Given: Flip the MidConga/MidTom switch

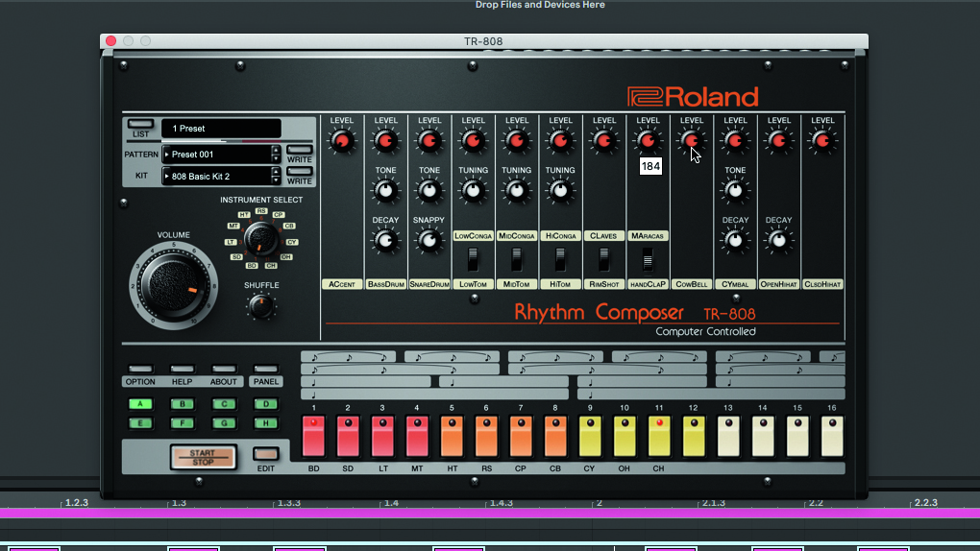Looking at the screenshot, I should point(516,259).
